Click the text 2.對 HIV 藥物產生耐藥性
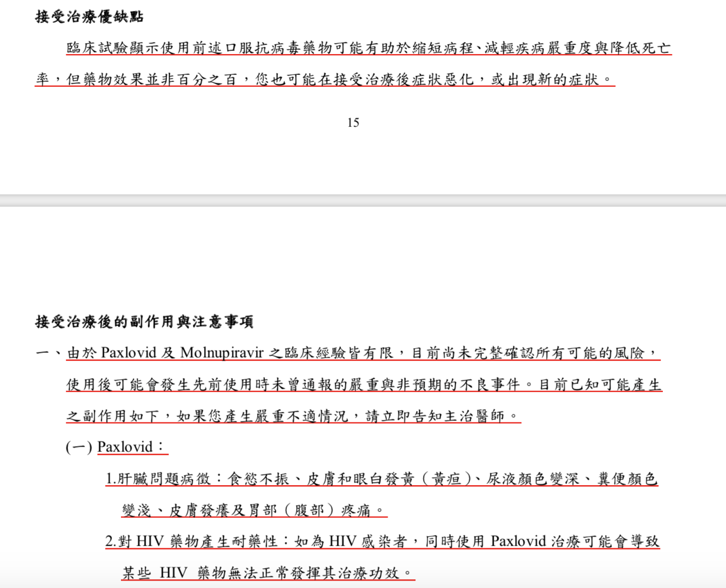726x588 pixels. coord(192,542)
